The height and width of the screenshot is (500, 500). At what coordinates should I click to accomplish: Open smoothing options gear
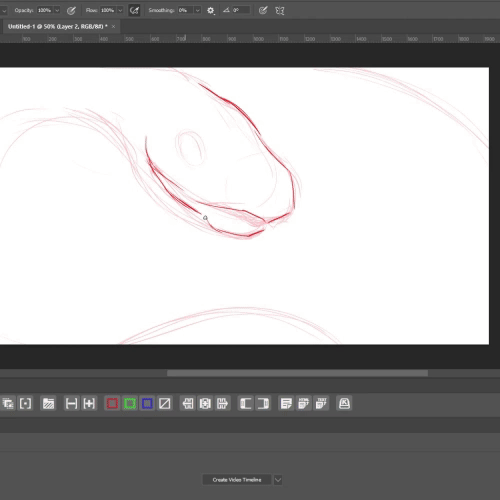click(x=210, y=11)
